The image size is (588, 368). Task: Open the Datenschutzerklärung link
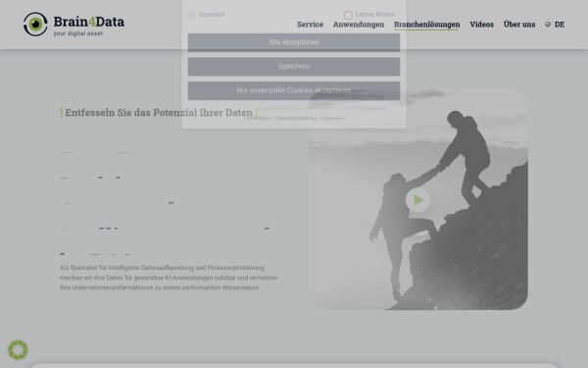297,118
